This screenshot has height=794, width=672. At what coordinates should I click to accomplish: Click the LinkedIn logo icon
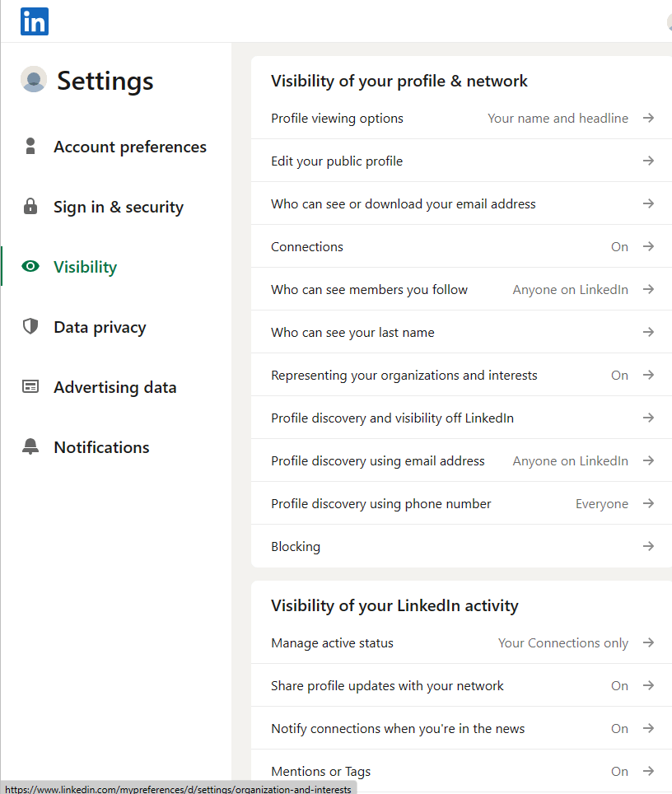[x=35, y=21]
